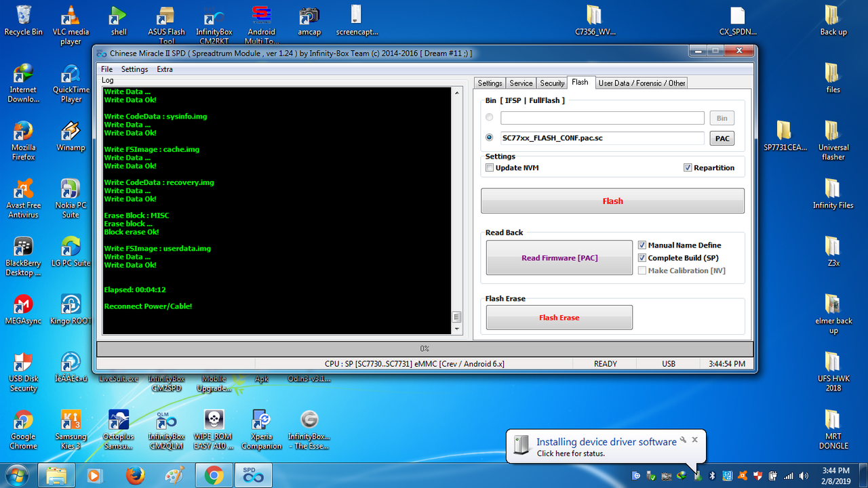Open Firefox from the taskbar
The width and height of the screenshot is (868, 488).
pyautogui.click(x=135, y=475)
